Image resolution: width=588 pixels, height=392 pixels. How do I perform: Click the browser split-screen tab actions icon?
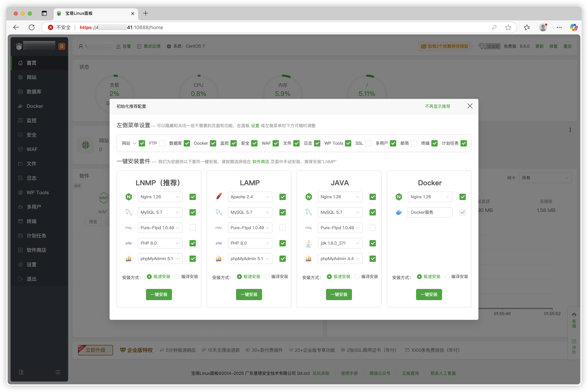(x=44, y=13)
